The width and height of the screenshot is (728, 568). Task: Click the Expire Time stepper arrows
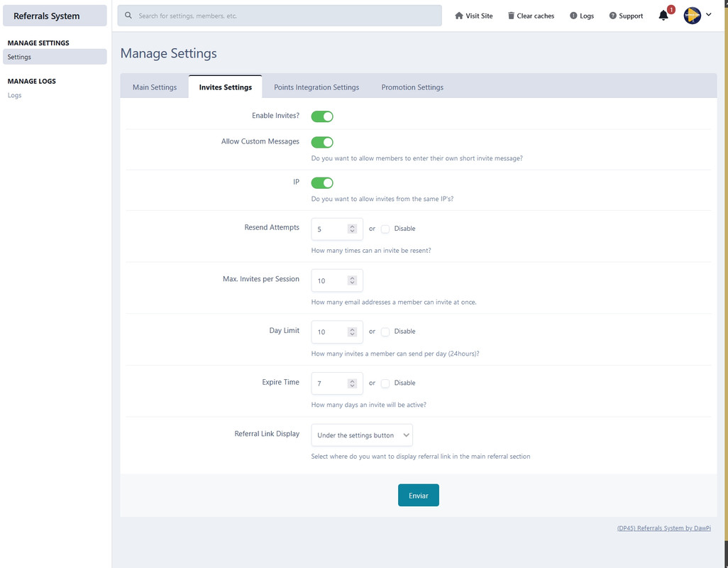click(352, 383)
